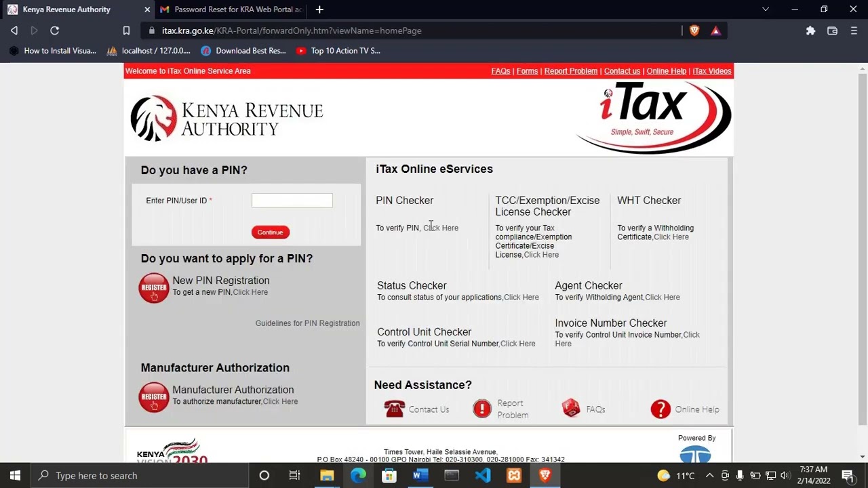The height and width of the screenshot is (488, 868).
Task: Open the taskbar volume control
Action: tap(785, 475)
